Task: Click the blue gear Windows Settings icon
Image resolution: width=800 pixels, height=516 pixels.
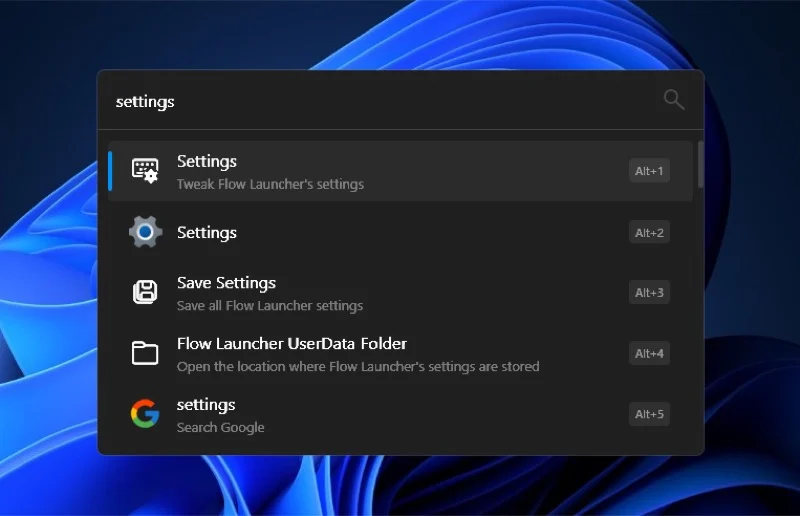Action: coord(145,232)
